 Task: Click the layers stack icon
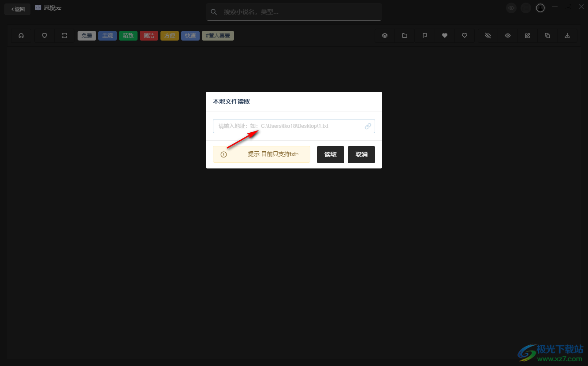385,36
